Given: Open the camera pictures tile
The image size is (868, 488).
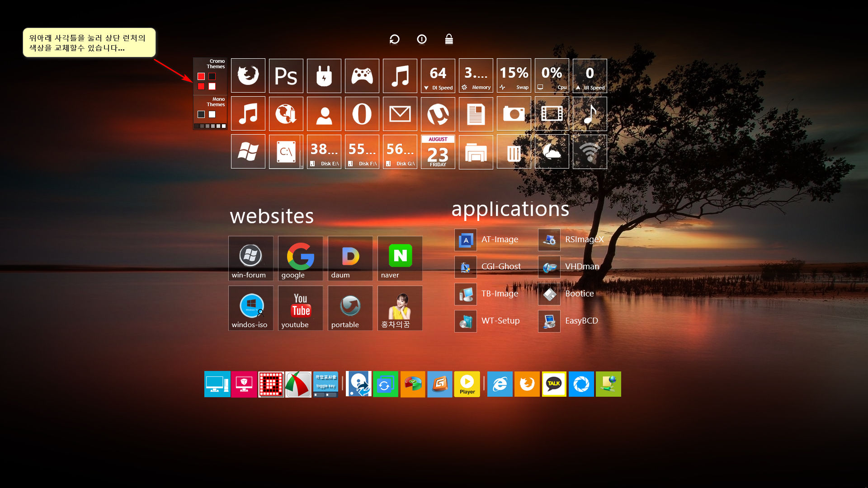Looking at the screenshot, I should [514, 114].
